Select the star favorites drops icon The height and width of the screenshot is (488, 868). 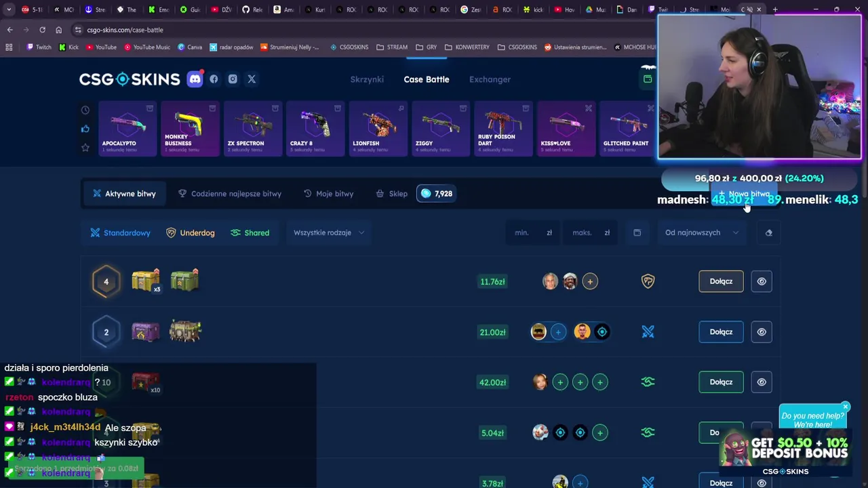85,148
